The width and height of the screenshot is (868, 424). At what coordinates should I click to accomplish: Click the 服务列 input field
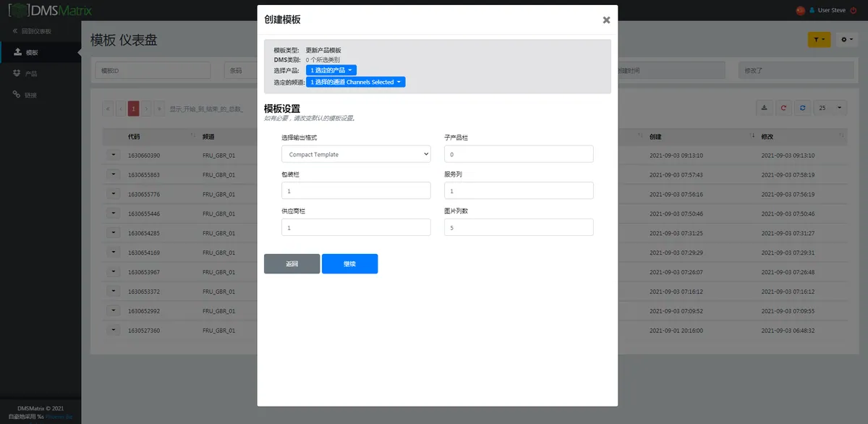[519, 190]
